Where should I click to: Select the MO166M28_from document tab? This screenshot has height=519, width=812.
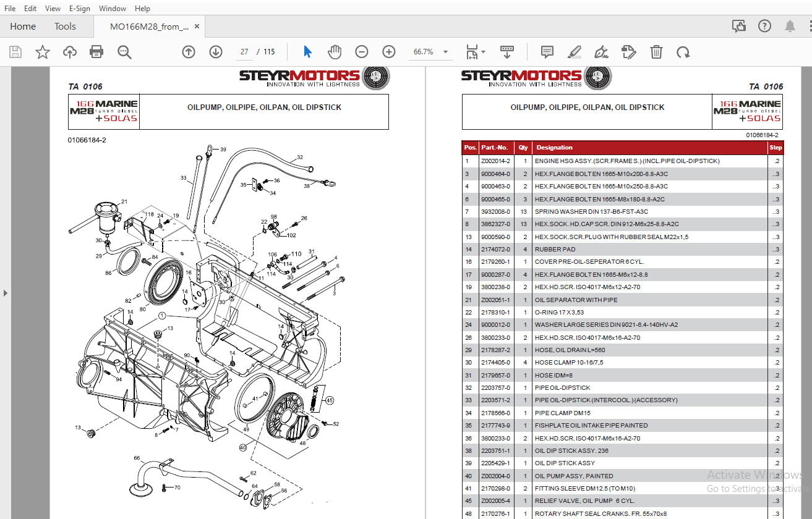pos(149,27)
